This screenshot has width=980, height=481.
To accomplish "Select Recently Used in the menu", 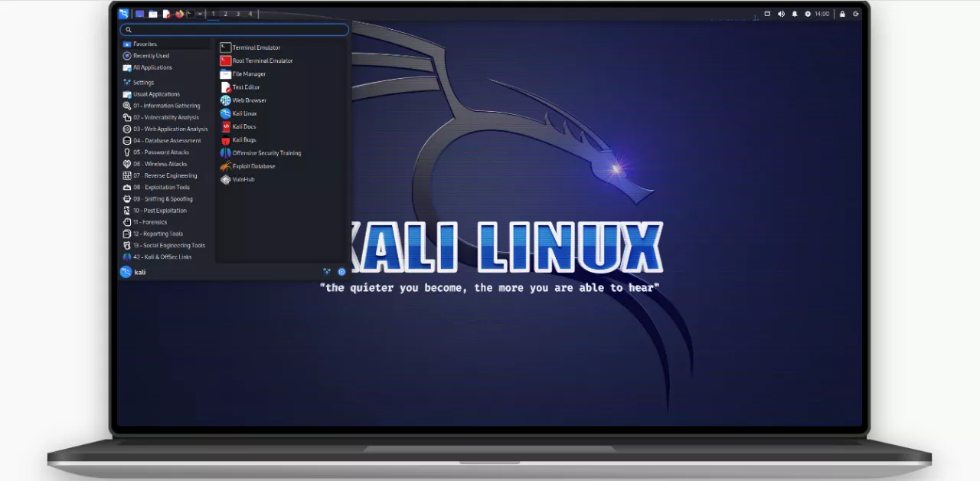I will [151, 56].
